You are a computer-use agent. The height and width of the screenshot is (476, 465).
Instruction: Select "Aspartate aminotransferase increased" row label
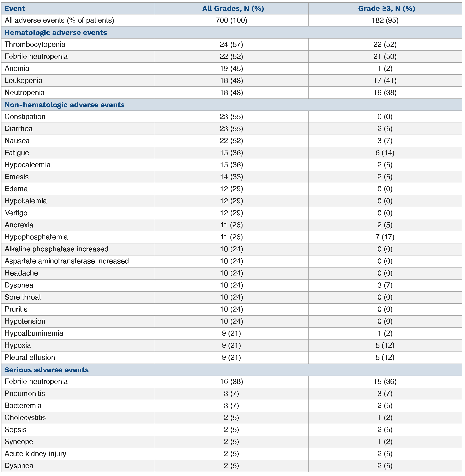pos(67,261)
